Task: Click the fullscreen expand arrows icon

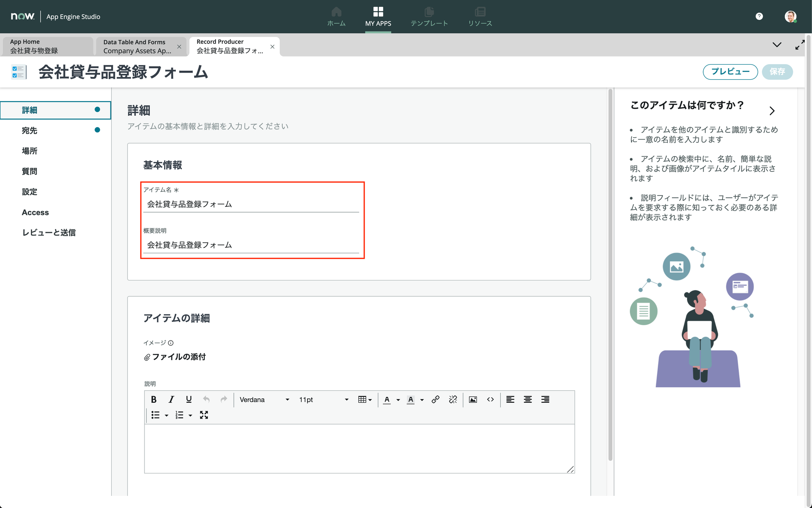Action: (799, 45)
